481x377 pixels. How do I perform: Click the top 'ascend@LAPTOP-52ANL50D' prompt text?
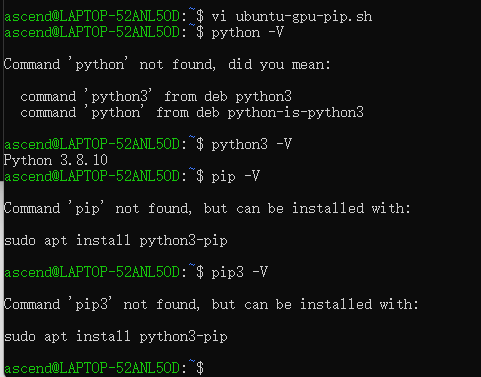(x=92, y=17)
